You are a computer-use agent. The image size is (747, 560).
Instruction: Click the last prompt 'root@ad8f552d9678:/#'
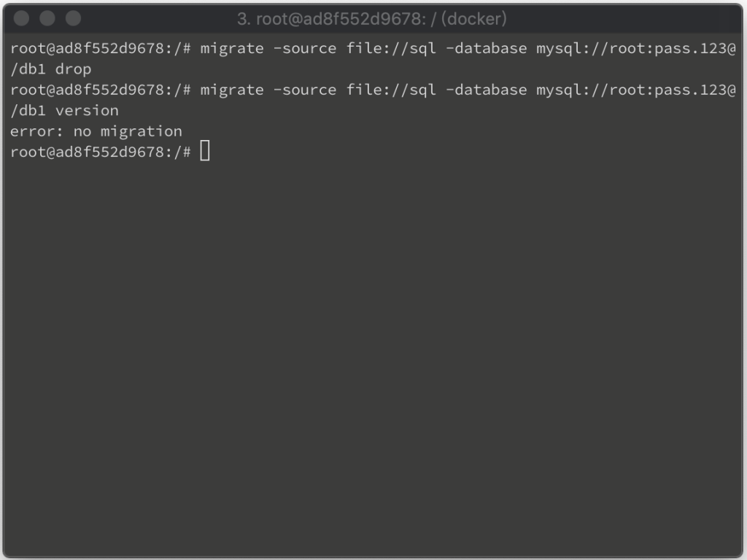[101, 152]
